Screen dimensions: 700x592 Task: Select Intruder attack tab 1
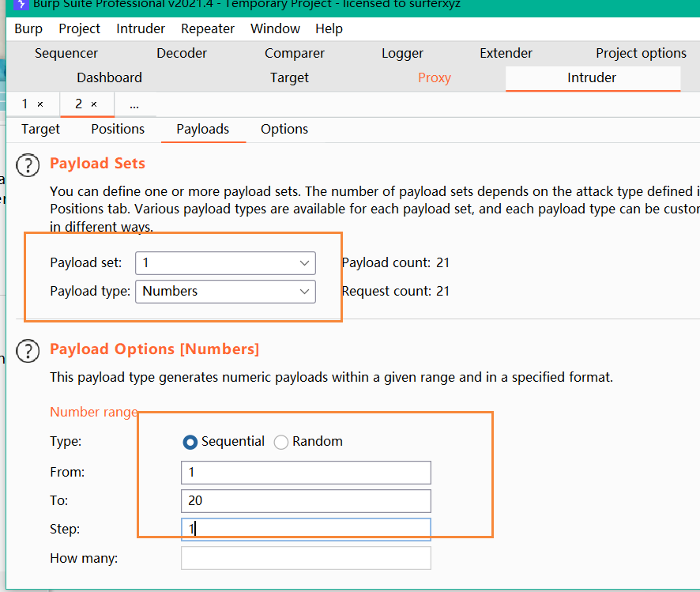[25, 104]
